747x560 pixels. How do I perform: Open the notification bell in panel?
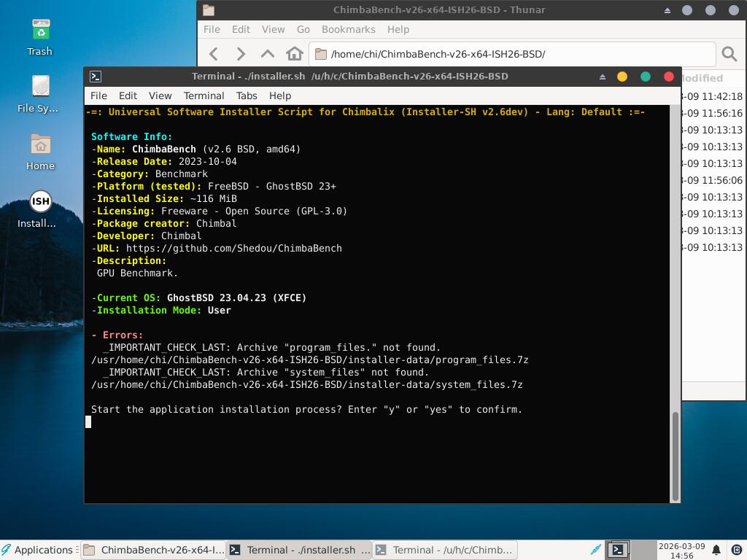coord(716,550)
